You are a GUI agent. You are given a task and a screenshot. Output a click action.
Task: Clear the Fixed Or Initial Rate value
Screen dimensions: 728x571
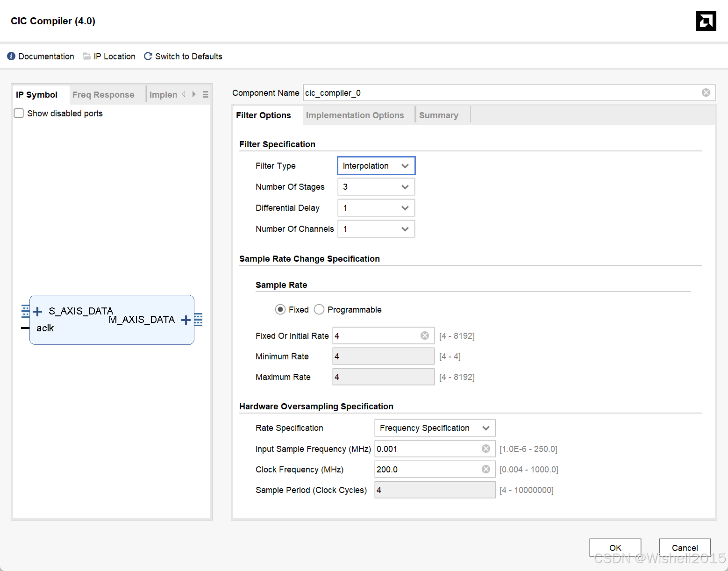click(425, 335)
